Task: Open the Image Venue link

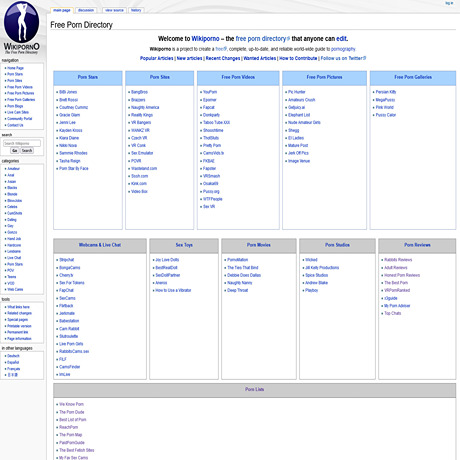Action: (x=299, y=161)
